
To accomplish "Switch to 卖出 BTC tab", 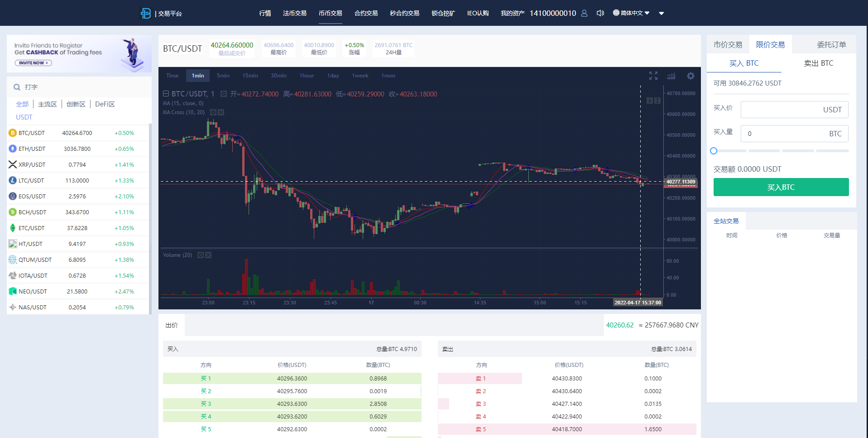I will (x=818, y=63).
